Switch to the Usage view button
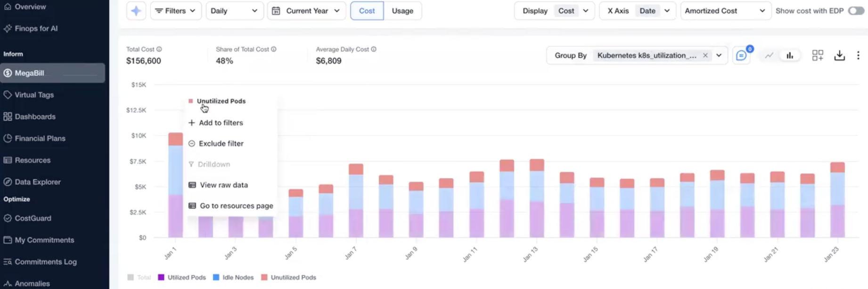 (x=402, y=11)
